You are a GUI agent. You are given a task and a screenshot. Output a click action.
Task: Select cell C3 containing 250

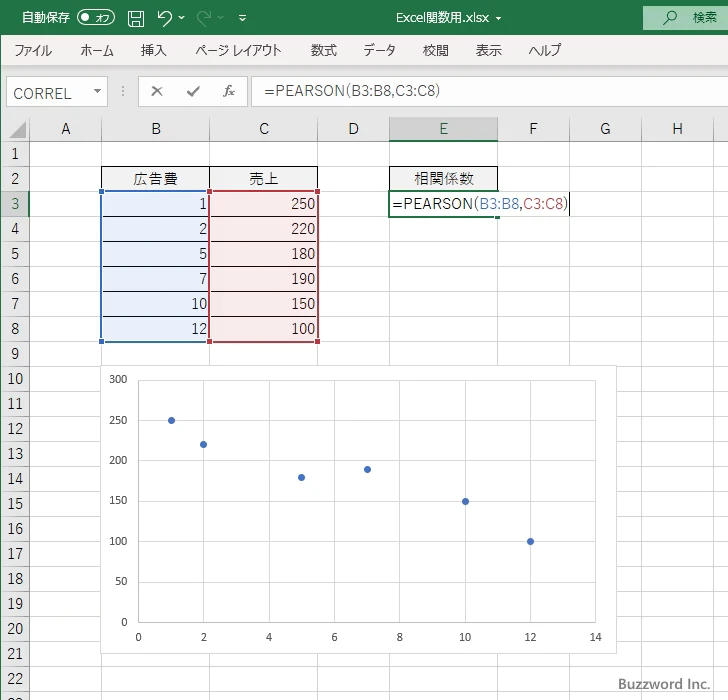point(264,204)
